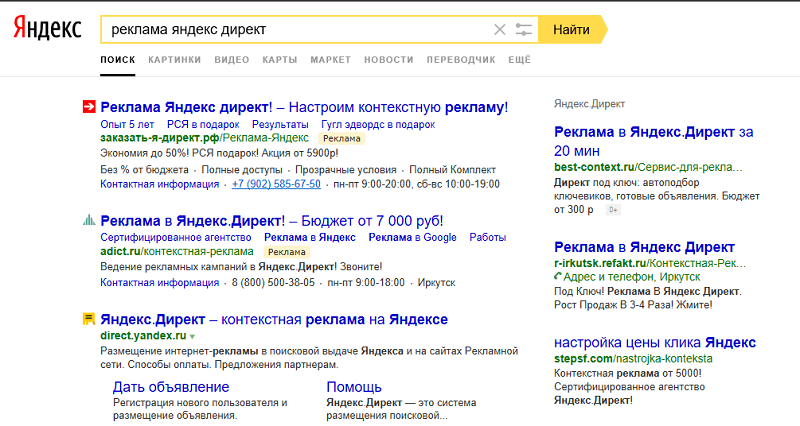
Task: Switch to Маркет tab
Action: (331, 60)
